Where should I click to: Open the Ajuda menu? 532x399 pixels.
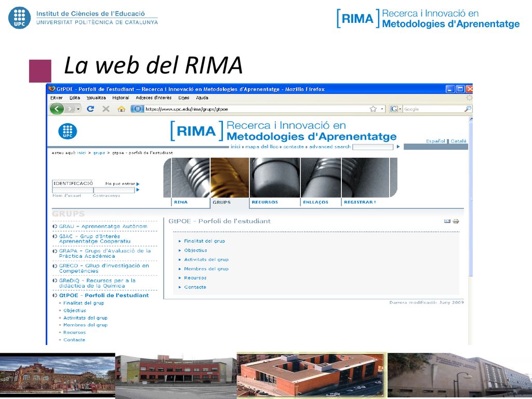click(202, 98)
